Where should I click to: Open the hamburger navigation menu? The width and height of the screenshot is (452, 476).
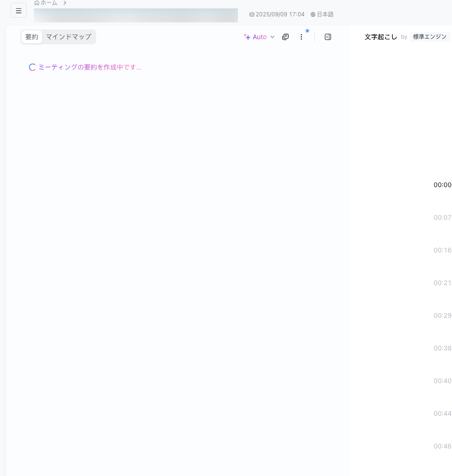(x=19, y=10)
